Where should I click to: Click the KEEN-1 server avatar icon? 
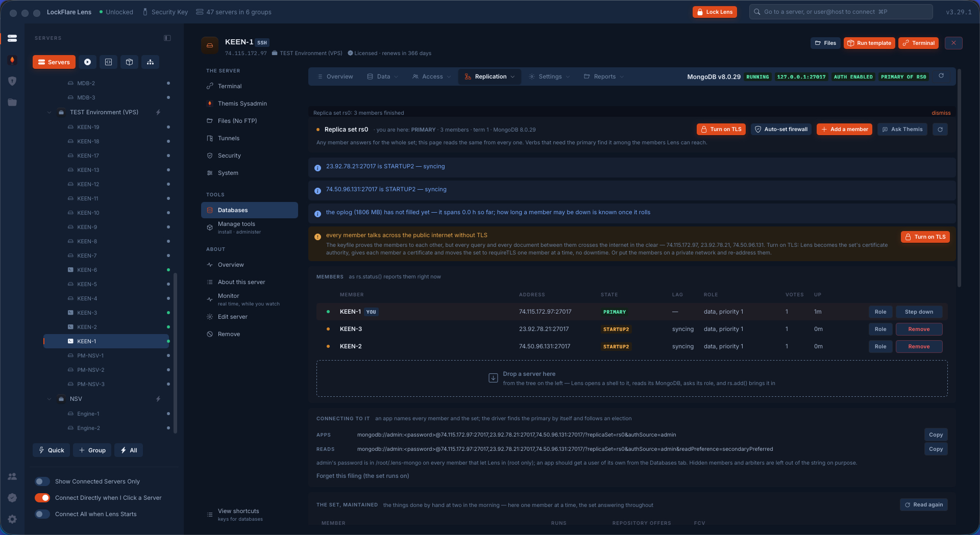click(x=210, y=45)
